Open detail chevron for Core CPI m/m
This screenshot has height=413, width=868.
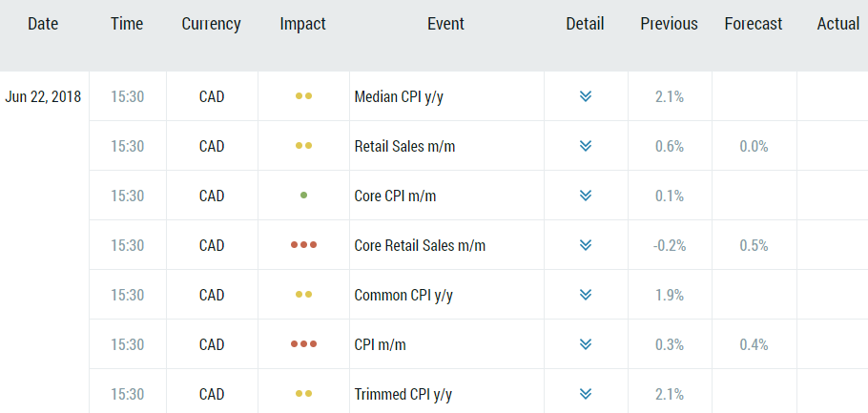pos(586,196)
